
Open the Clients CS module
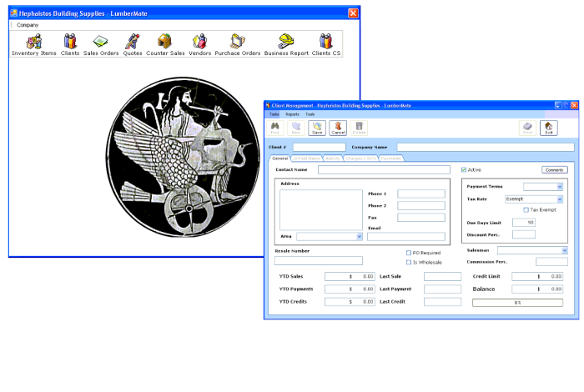pyautogui.click(x=326, y=45)
